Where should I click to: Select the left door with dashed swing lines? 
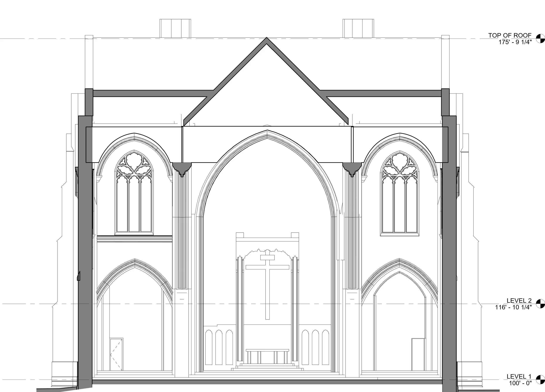tap(116, 354)
